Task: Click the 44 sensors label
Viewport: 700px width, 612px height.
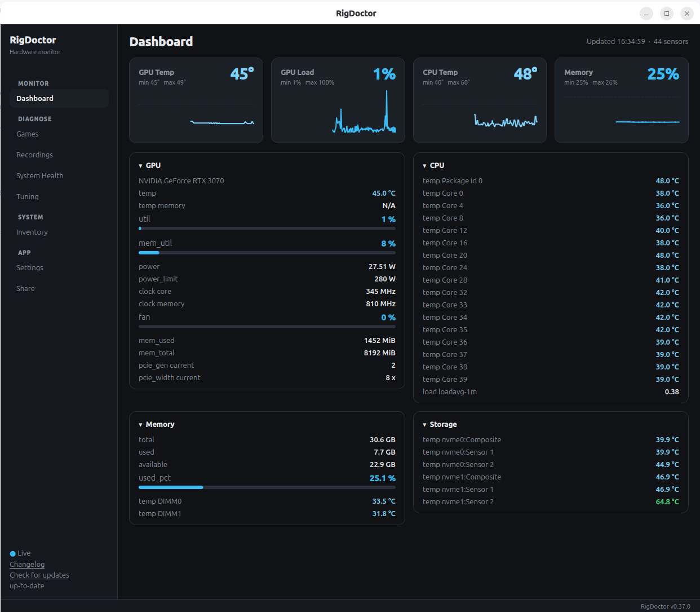Action: (x=671, y=42)
